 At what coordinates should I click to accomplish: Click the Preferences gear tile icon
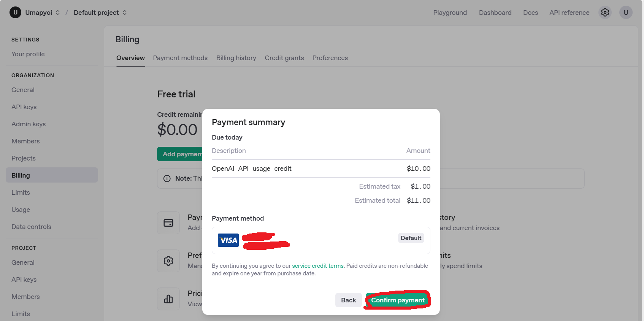pos(168,261)
